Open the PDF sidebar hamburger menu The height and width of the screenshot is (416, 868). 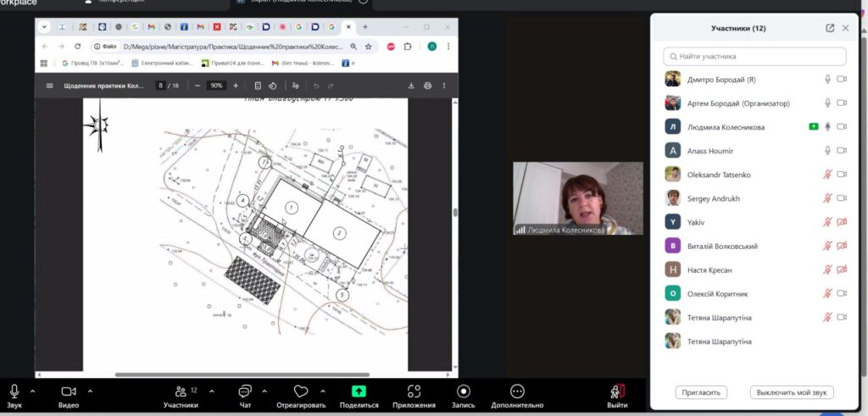(x=49, y=86)
